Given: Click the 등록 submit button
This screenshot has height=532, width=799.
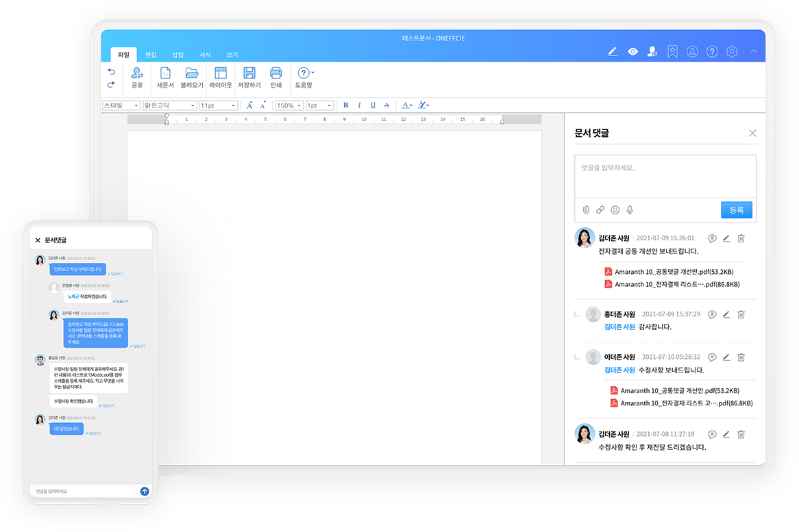Looking at the screenshot, I should pos(737,210).
